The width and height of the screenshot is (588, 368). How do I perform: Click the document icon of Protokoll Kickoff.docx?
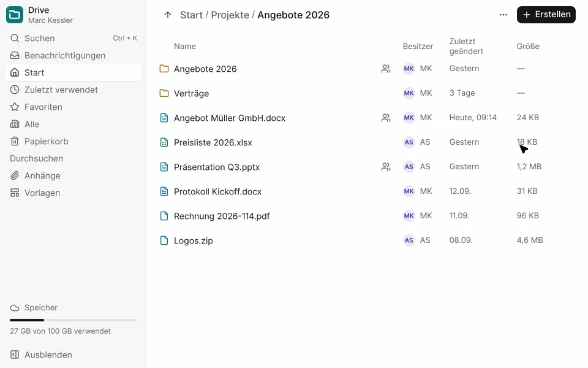click(164, 191)
